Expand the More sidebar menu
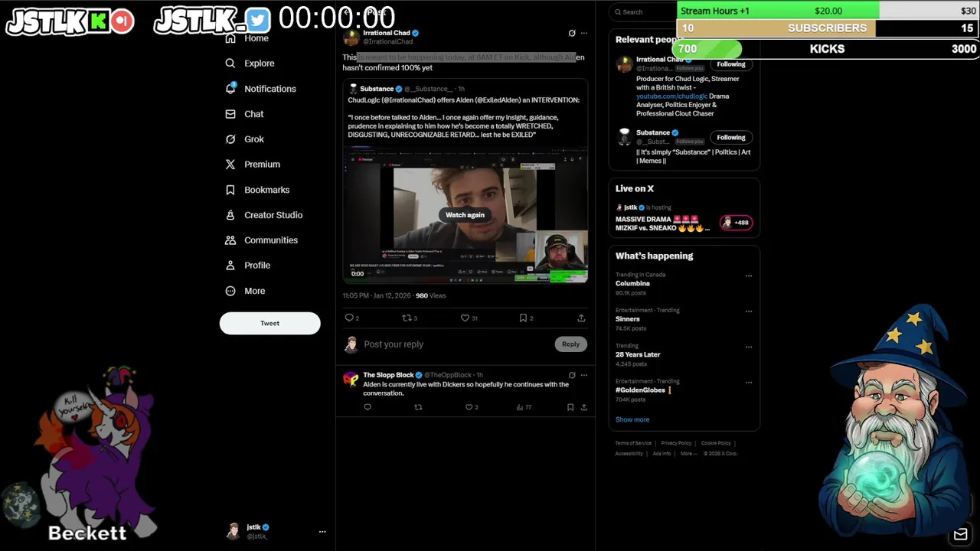The image size is (980, 551). (245, 291)
